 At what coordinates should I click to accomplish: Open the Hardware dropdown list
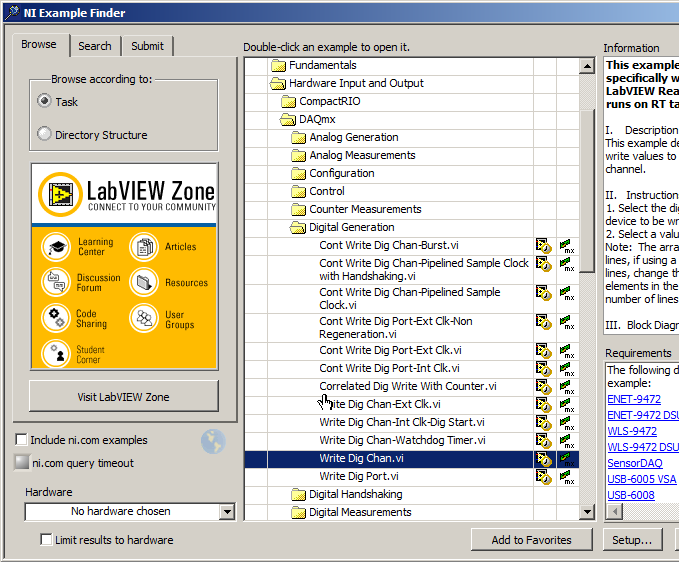[226, 512]
